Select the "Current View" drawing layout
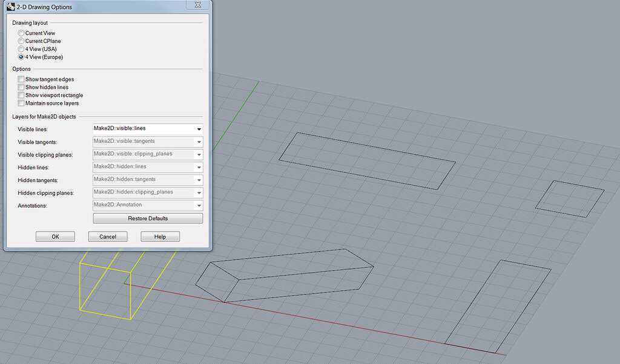Image resolution: width=620 pixels, height=364 pixels. (x=21, y=33)
